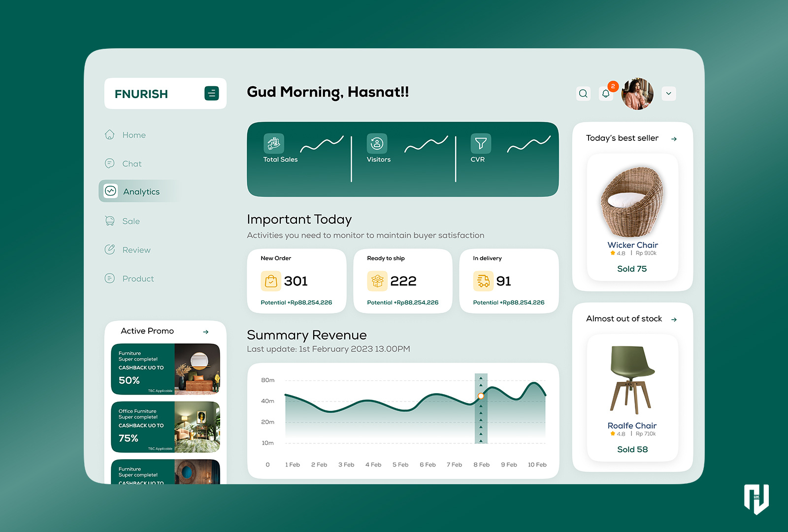Image resolution: width=788 pixels, height=532 pixels.
Task: Select the Home icon in the sidebar
Action: 110,134
